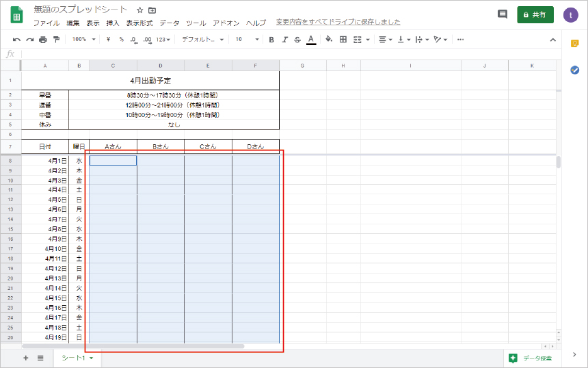Viewport: 588px width, 368px height.
Task: Open the all sheets list icon
Action: pos(40,358)
